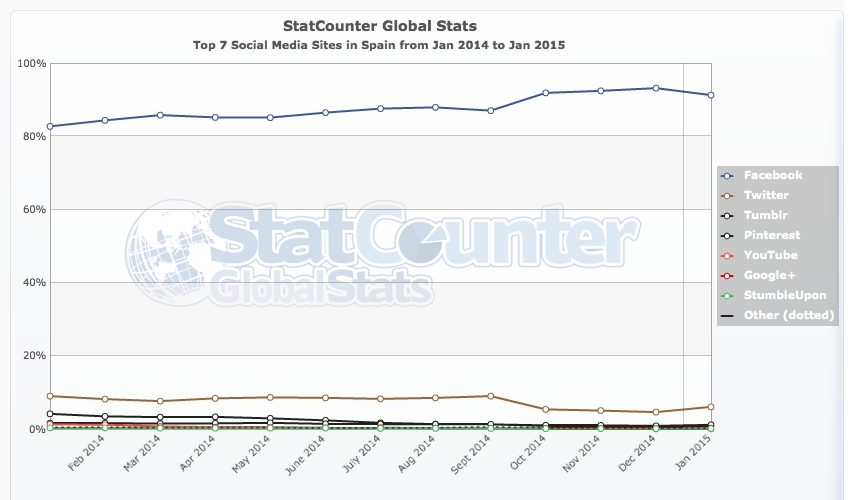Click the Pinterest legend line marker

[x=728, y=236]
